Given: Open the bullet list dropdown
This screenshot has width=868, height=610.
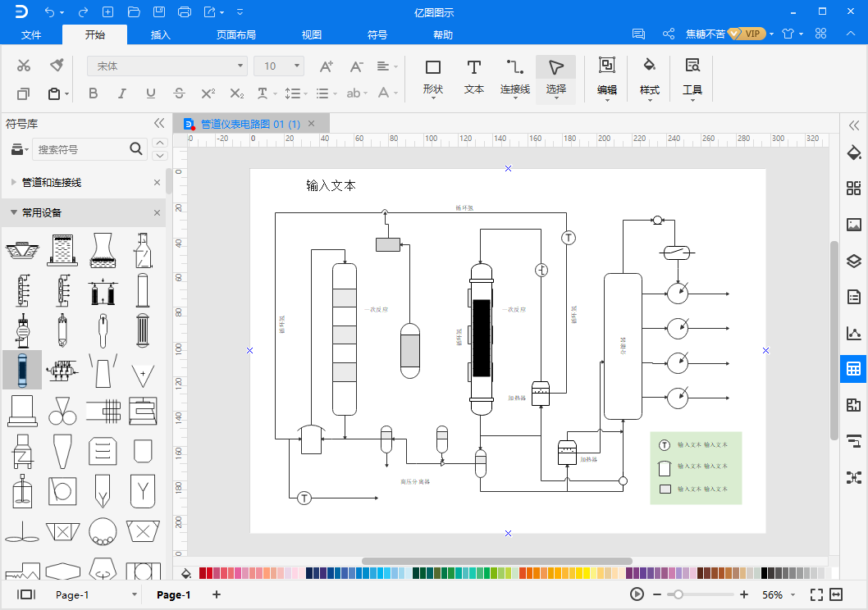Looking at the screenshot, I should coord(326,93).
